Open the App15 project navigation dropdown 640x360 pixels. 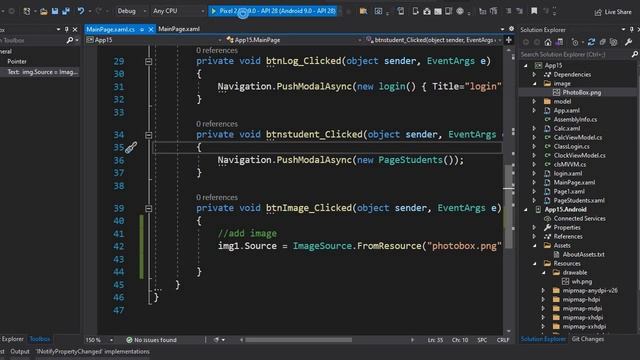pyautogui.click(x=154, y=40)
